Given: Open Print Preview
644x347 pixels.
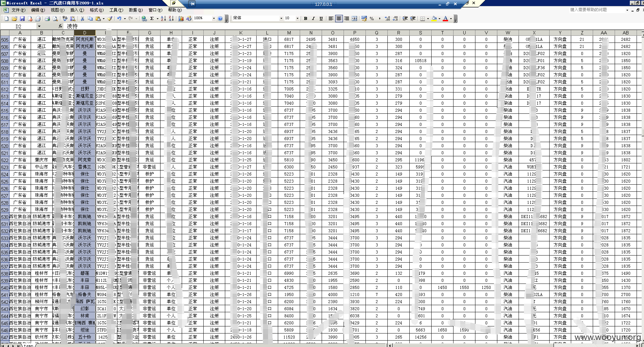Looking at the screenshot, I should [x=55, y=19].
